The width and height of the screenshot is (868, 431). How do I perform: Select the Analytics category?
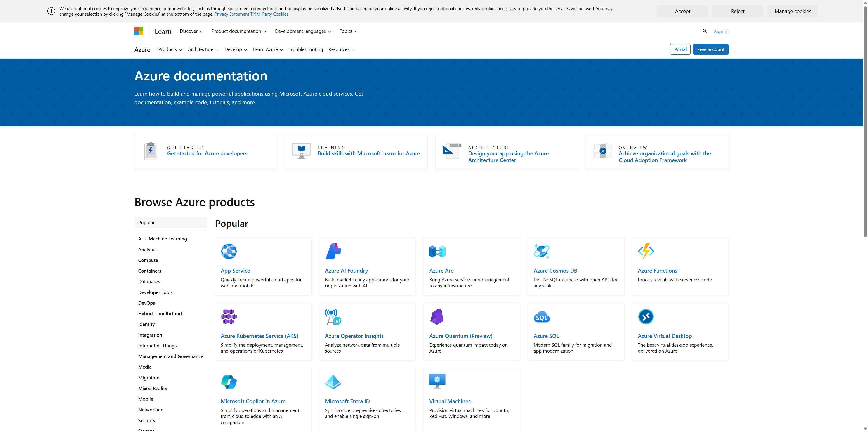pos(148,249)
